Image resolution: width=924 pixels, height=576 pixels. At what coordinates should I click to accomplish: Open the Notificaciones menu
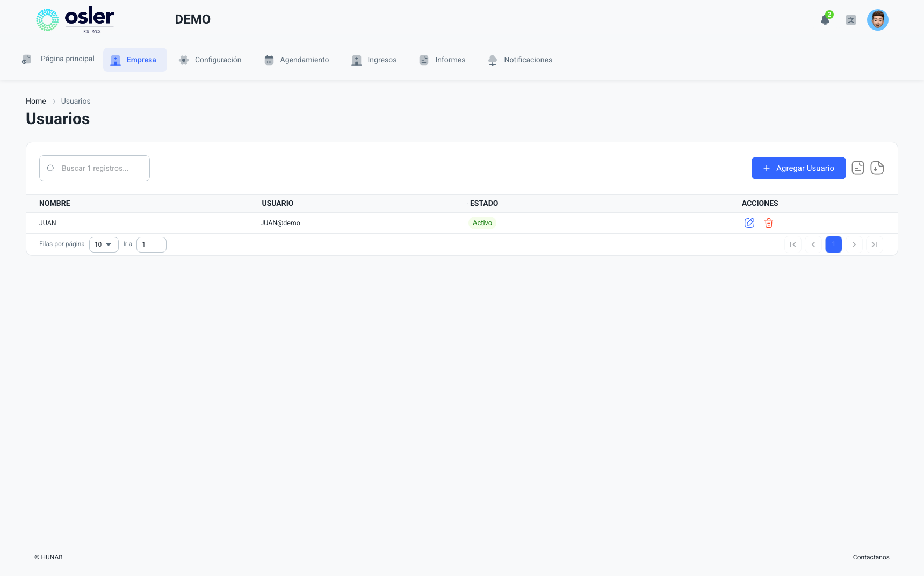(x=520, y=60)
